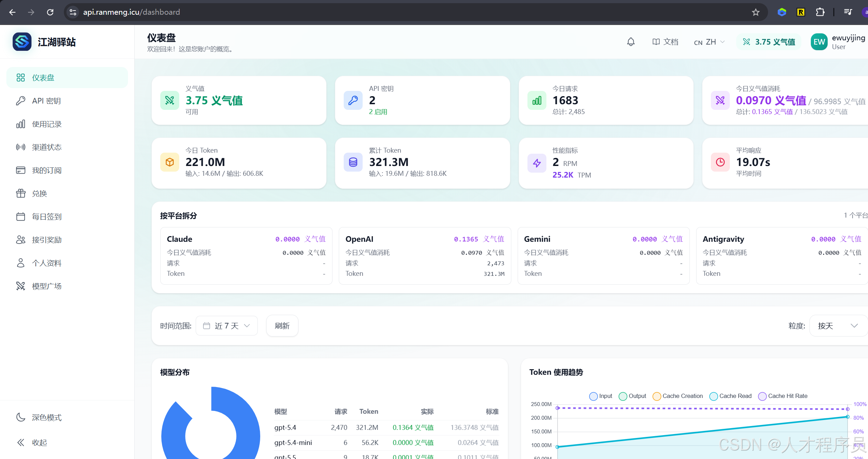Click the 刷新 refresh button

282,326
